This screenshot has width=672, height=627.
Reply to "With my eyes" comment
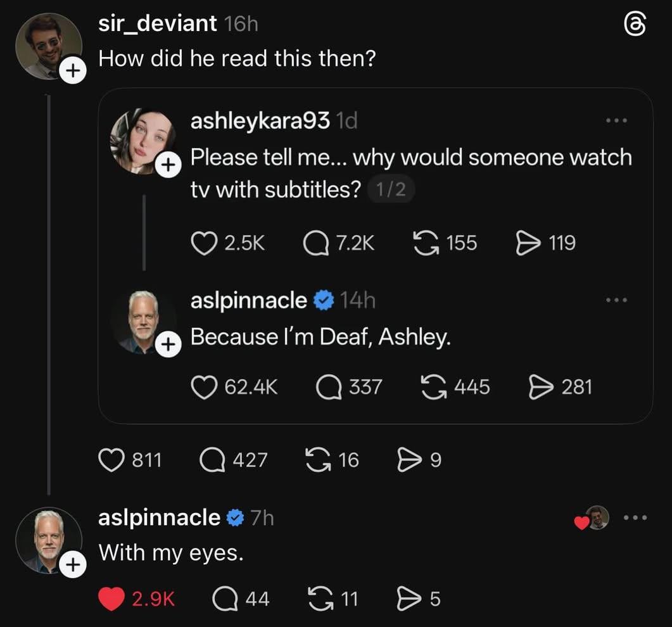click(222, 598)
